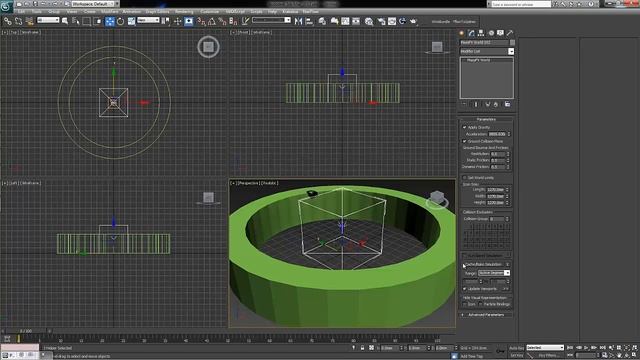Choose the Bind to Space Warp tool
Screen dimensions: 640x360
(29, 21)
